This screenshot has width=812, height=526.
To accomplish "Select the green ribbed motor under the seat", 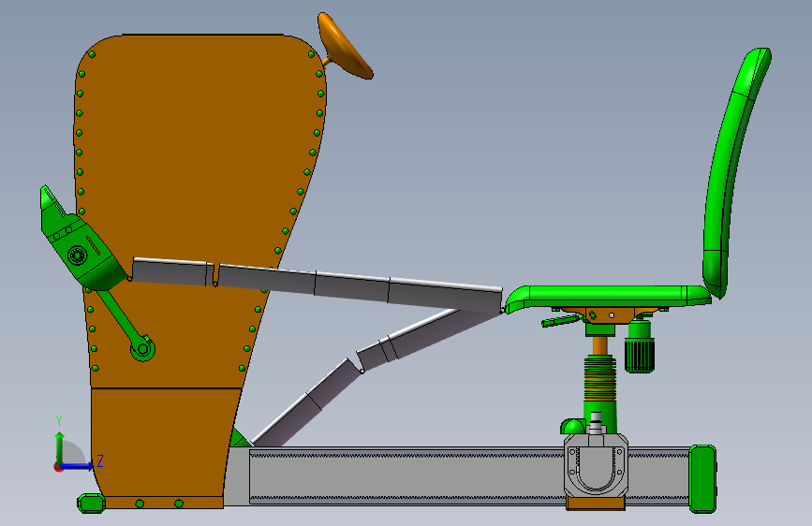I will pyautogui.click(x=640, y=347).
